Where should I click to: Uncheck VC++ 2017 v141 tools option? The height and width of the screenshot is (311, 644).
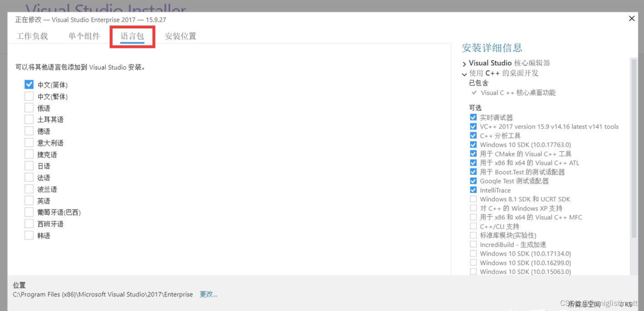click(x=473, y=127)
